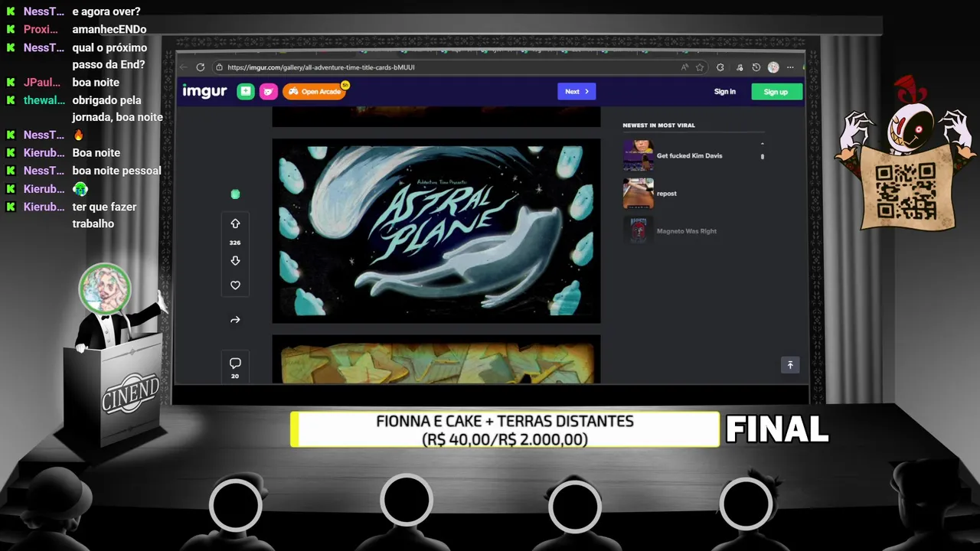980x551 pixels.
Task: Reload the browser page
Action: click(201, 67)
